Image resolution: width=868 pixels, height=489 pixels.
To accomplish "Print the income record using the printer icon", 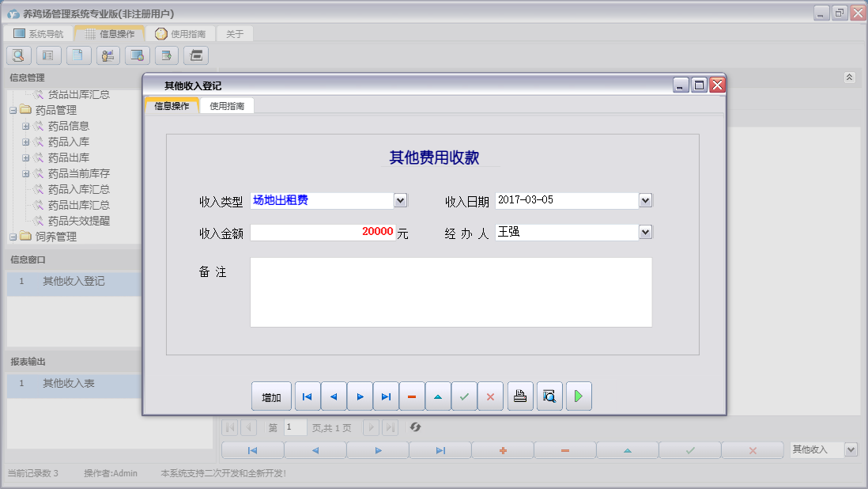I will pyautogui.click(x=520, y=396).
